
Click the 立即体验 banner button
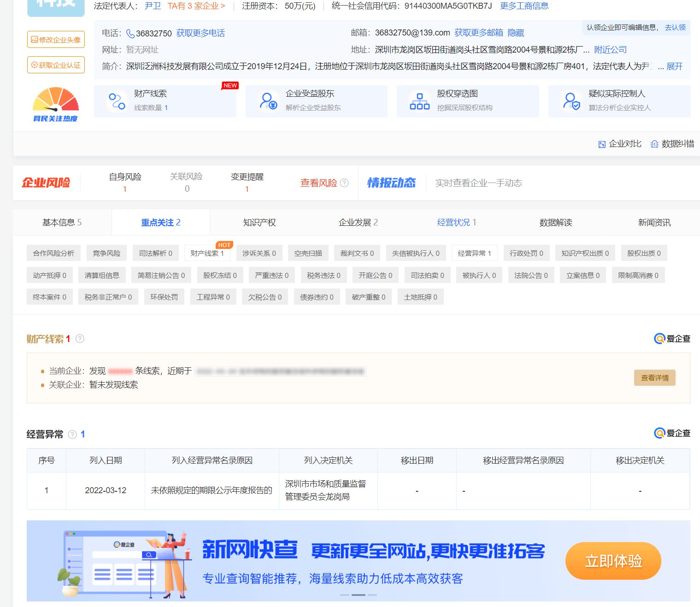coord(613,561)
